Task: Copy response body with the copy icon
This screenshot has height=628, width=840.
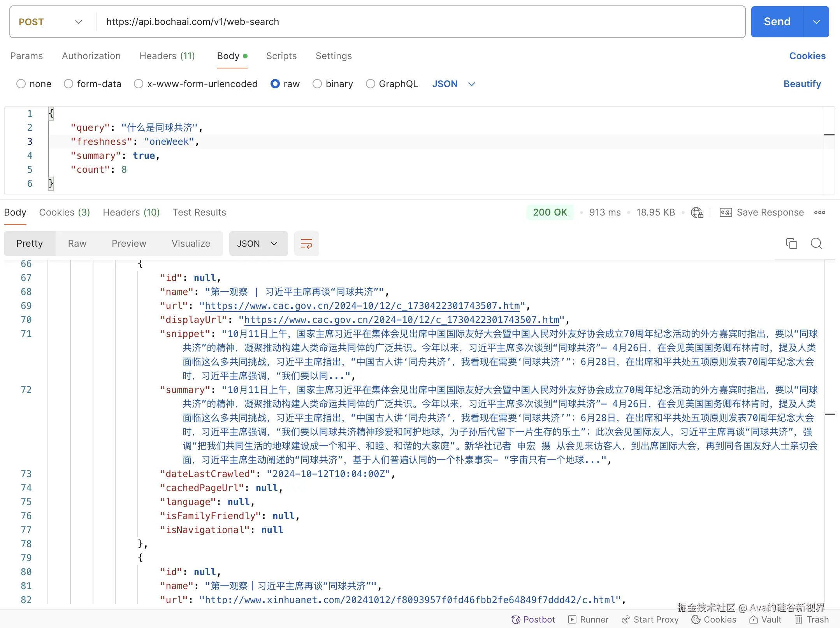Action: click(x=791, y=244)
